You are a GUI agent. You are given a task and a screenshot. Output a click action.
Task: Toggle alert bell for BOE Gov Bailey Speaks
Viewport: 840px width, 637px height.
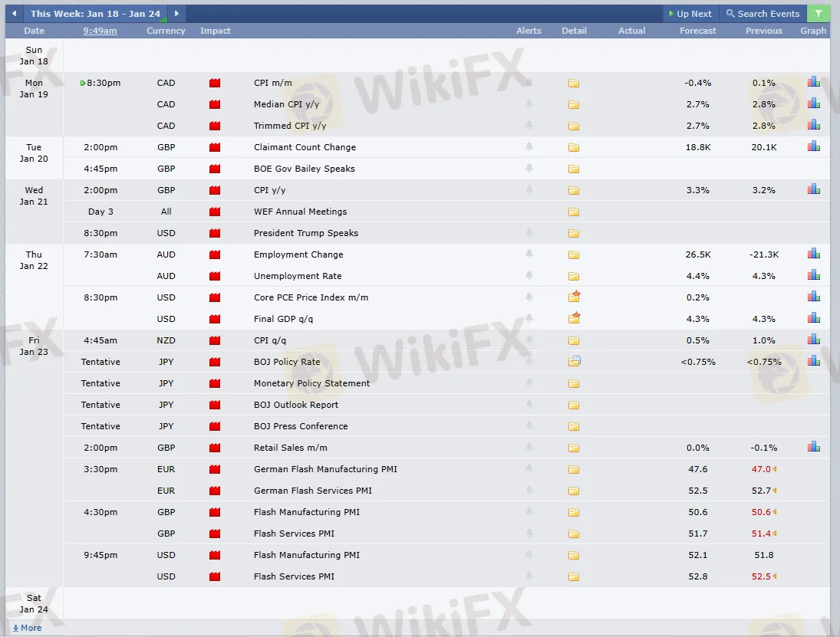pos(529,169)
